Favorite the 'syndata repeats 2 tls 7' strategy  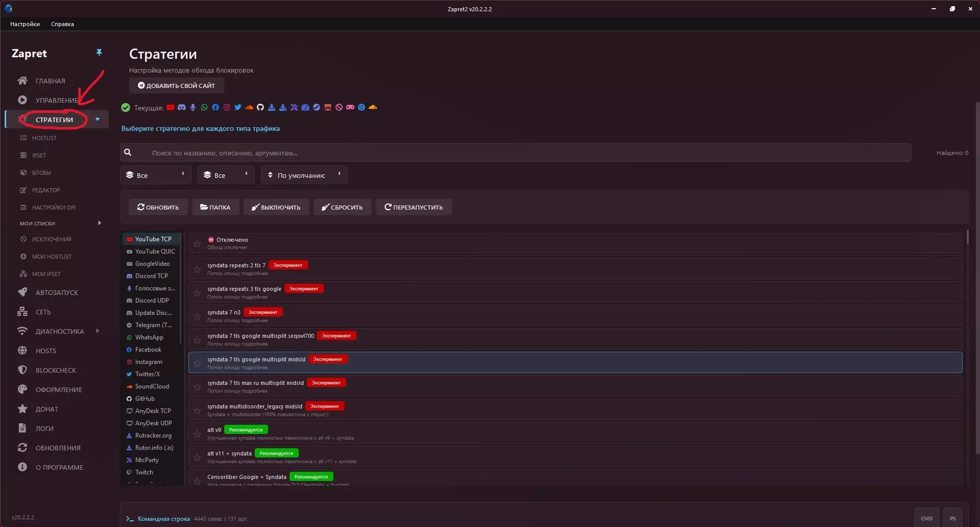(x=197, y=269)
